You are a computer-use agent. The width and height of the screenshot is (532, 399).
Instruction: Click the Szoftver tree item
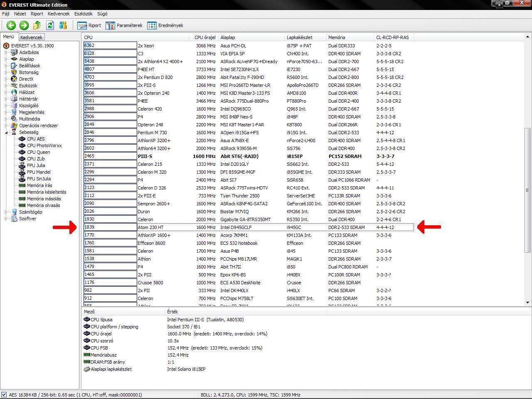(x=27, y=219)
